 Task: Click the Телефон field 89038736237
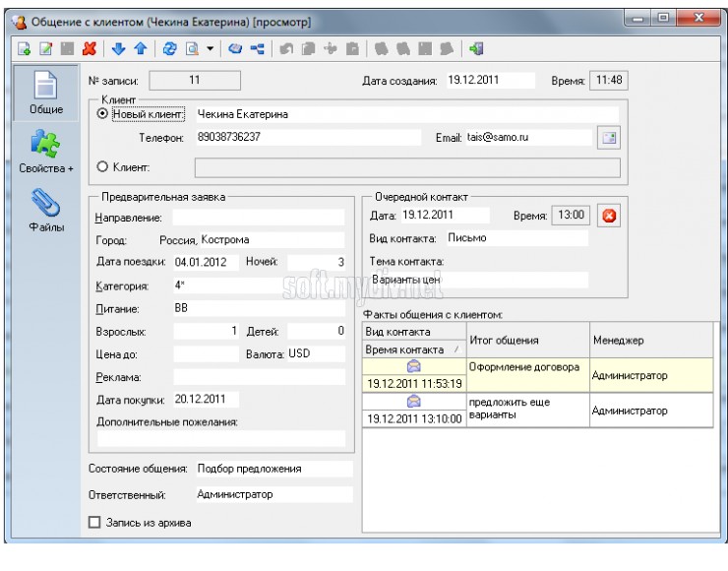(x=308, y=137)
